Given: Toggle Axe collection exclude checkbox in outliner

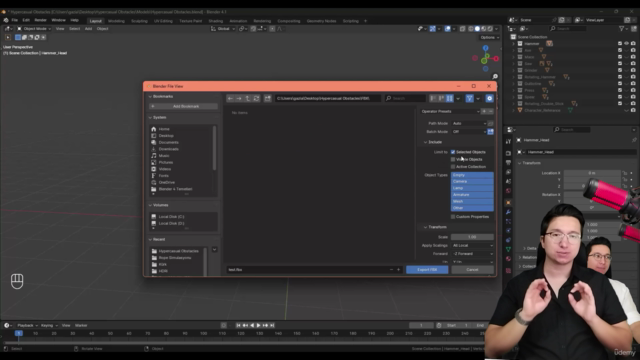Looking at the screenshot, I should [620, 50].
